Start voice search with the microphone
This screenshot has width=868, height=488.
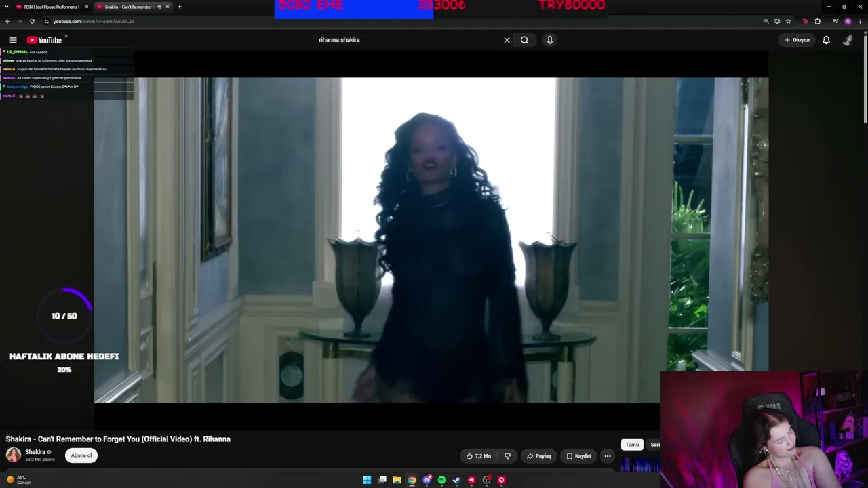click(550, 40)
